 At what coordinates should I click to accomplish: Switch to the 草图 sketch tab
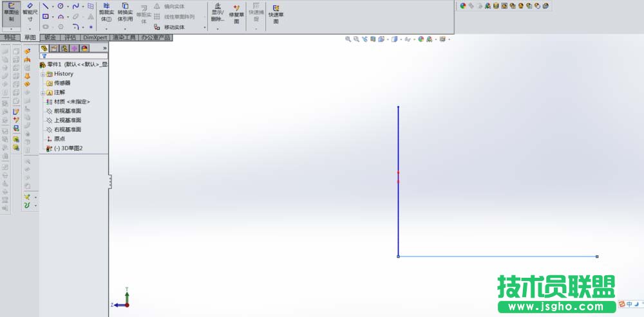[x=30, y=38]
